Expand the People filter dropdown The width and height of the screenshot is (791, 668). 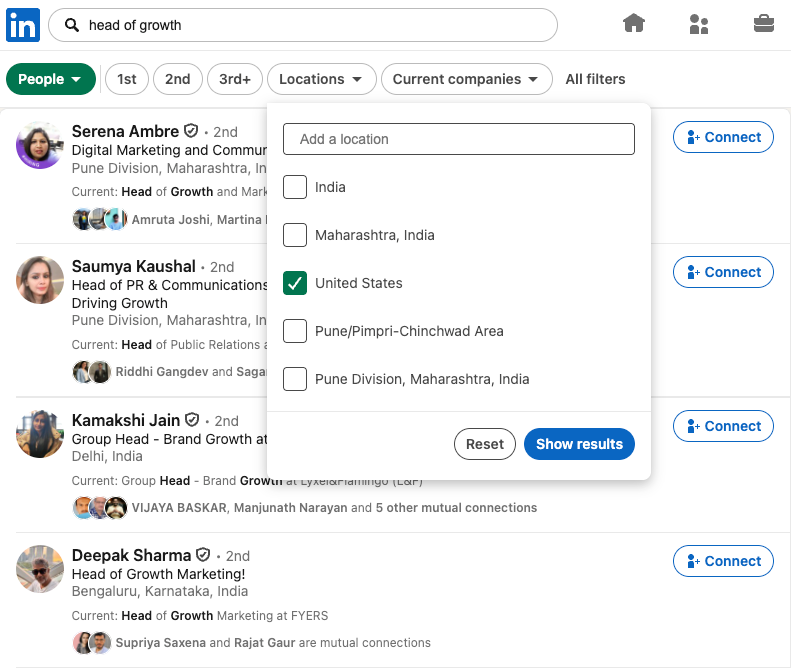point(50,79)
